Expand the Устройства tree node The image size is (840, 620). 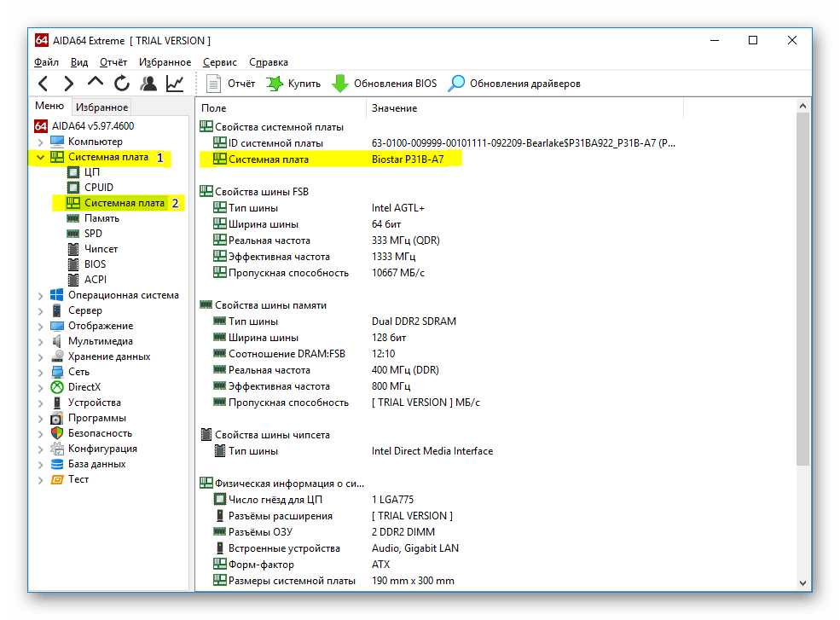(41, 403)
